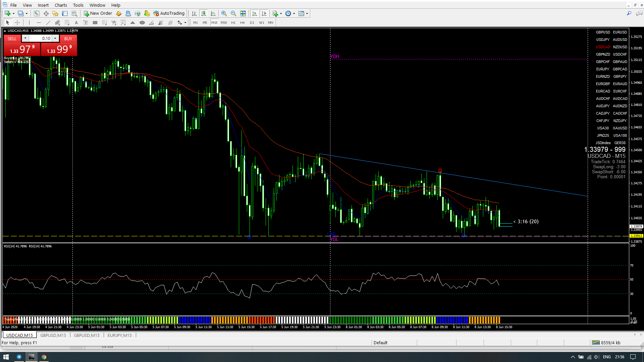Screen dimensions: 644x362
Task: Toggle chart Auto Scroll
Action: pyautogui.click(x=255, y=13)
